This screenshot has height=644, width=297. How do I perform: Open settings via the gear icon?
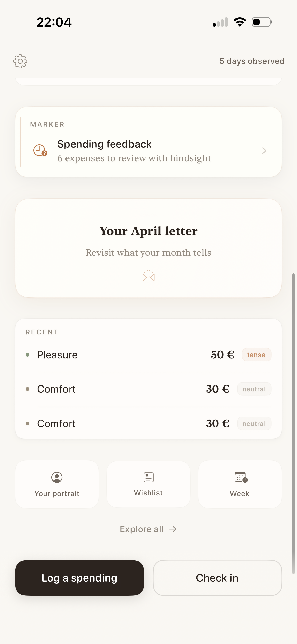pyautogui.click(x=20, y=61)
